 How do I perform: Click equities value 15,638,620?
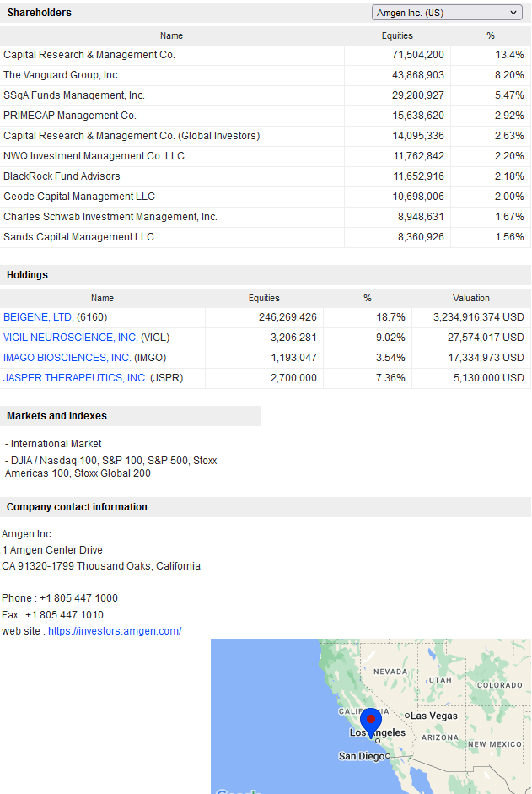418,116
